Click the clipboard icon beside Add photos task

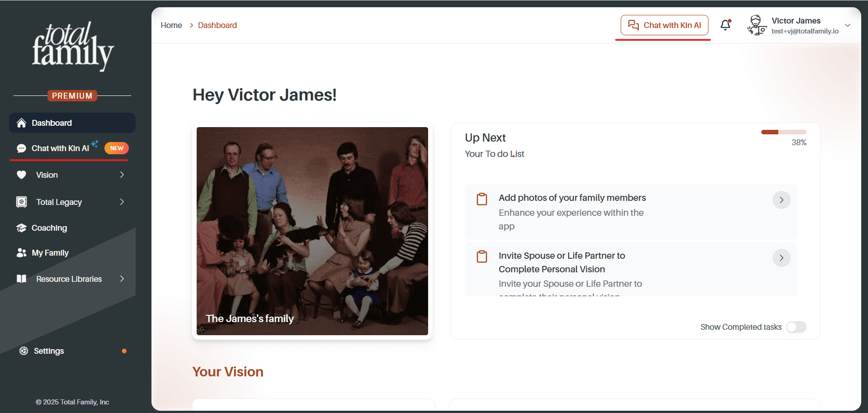pyautogui.click(x=482, y=199)
